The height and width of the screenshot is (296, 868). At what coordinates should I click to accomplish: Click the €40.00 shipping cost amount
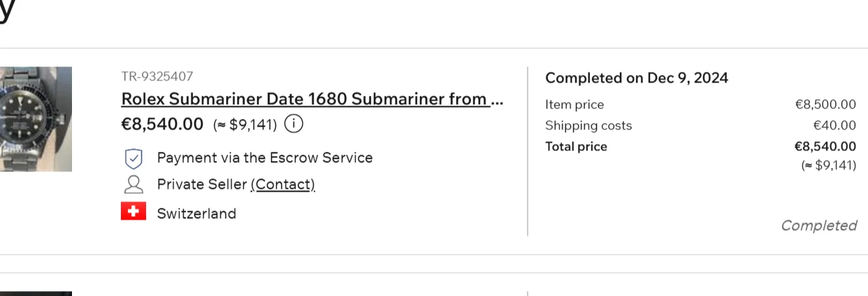(x=834, y=126)
